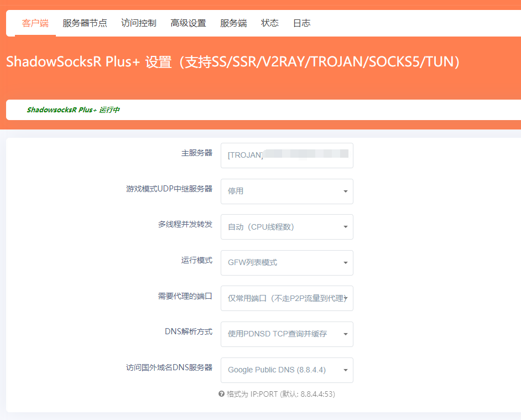Switch to the 服务器节点 tab
Image resolution: width=521 pixels, height=420 pixels.
point(85,23)
